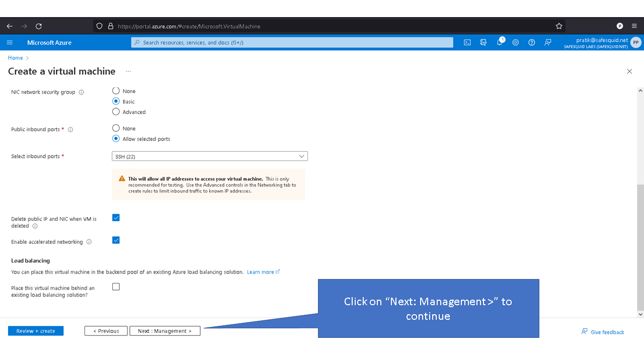The height and width of the screenshot is (362, 644).
Task: Reload the page with the refresh icon
Action: (39, 26)
